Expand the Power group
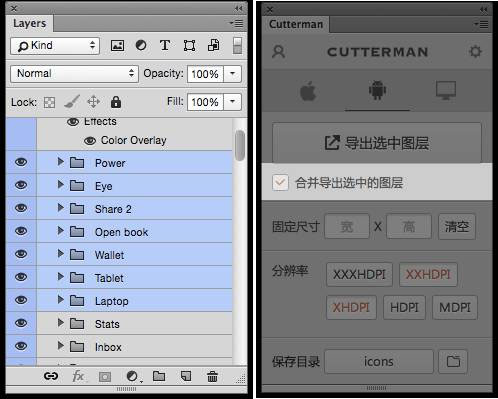This screenshot has width=498, height=399. [x=60, y=162]
